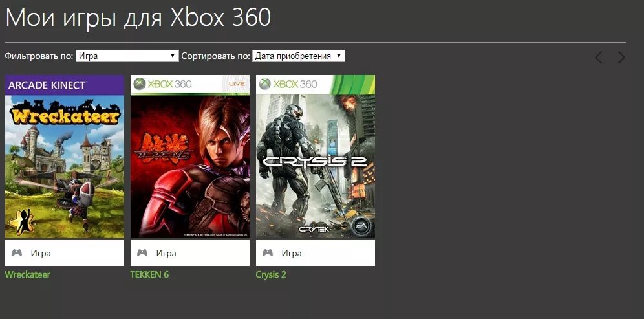Click the gamepad icon under Crysis 2
Screen dimensions: 644x319
(x=268, y=252)
